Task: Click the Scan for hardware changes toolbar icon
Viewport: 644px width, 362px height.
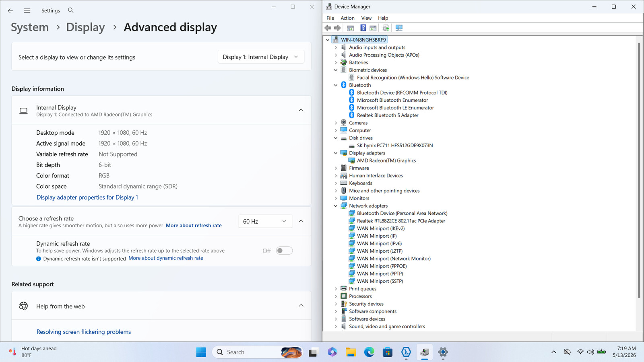Action: (399, 28)
